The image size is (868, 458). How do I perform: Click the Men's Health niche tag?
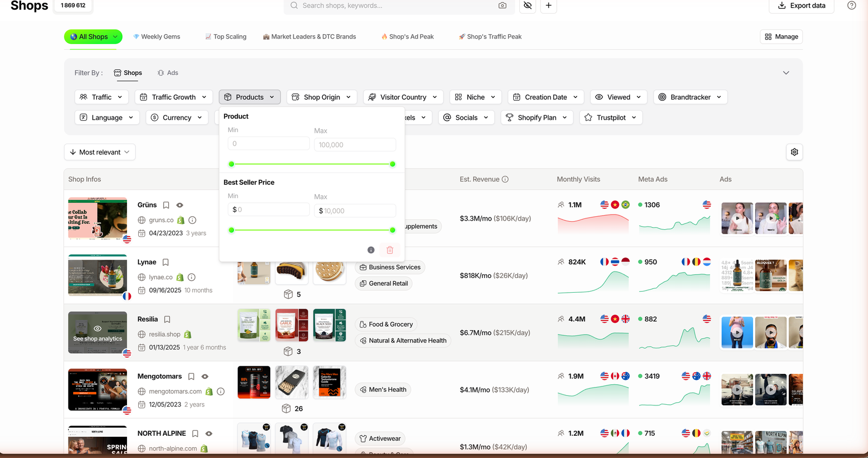(383, 390)
